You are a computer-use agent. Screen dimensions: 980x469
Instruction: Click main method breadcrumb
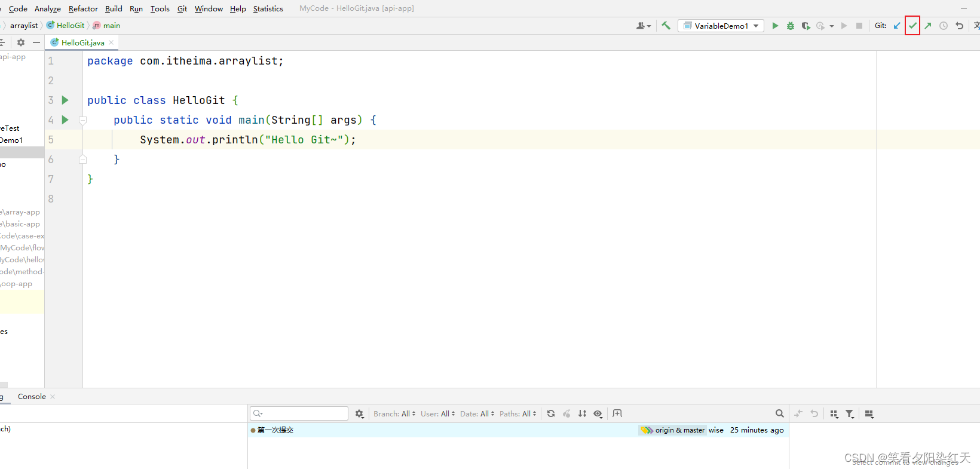tap(106, 25)
